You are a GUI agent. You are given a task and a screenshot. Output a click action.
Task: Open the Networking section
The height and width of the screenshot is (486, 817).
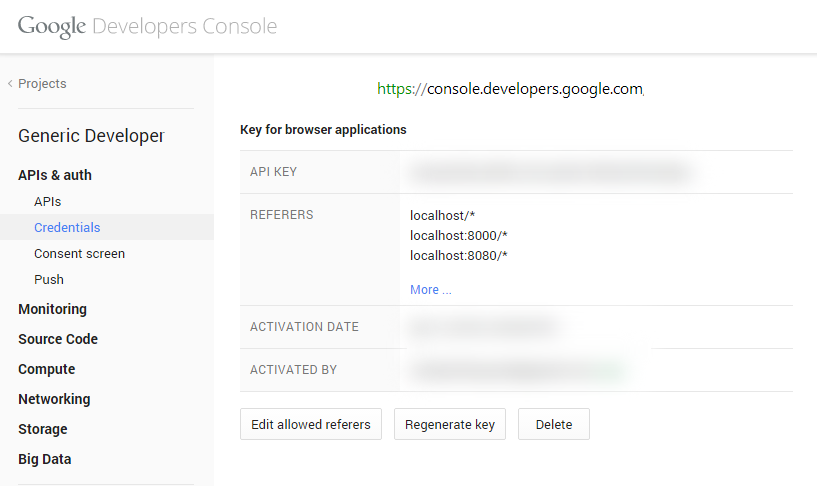(x=54, y=399)
